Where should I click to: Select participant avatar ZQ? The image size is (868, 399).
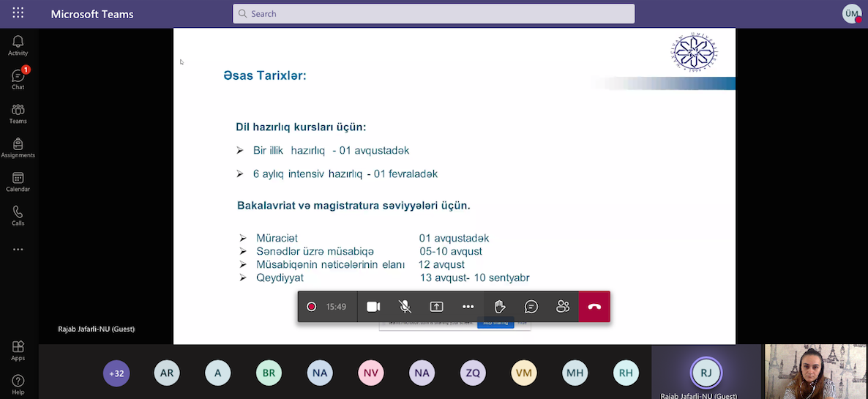(473, 373)
